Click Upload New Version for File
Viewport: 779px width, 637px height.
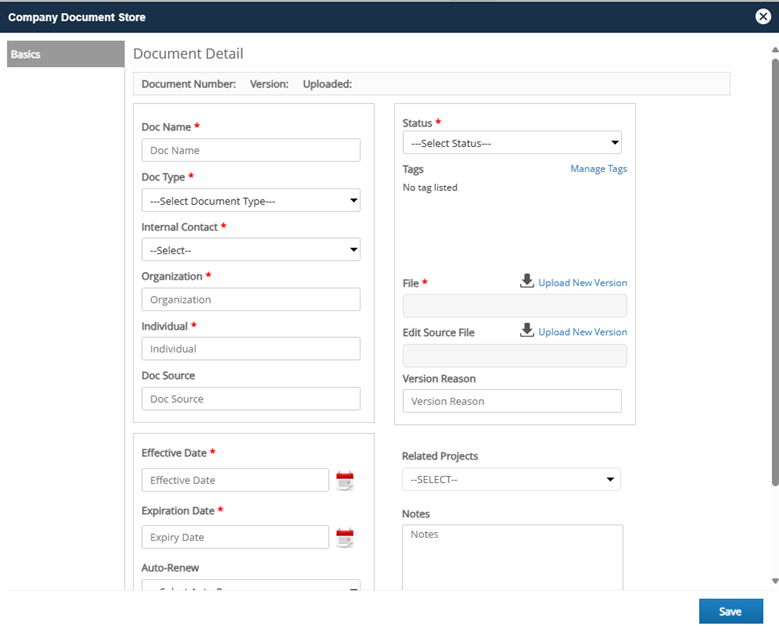tap(582, 283)
